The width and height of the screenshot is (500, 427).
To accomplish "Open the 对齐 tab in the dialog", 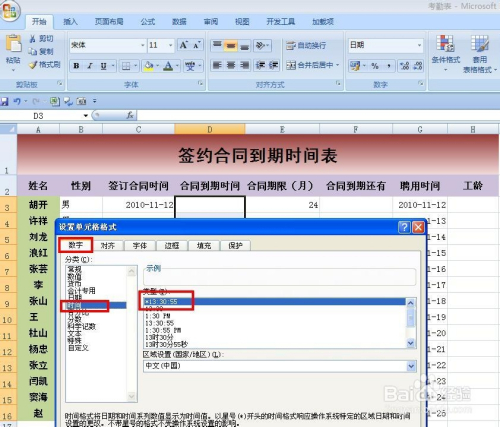I will pyautogui.click(x=108, y=246).
